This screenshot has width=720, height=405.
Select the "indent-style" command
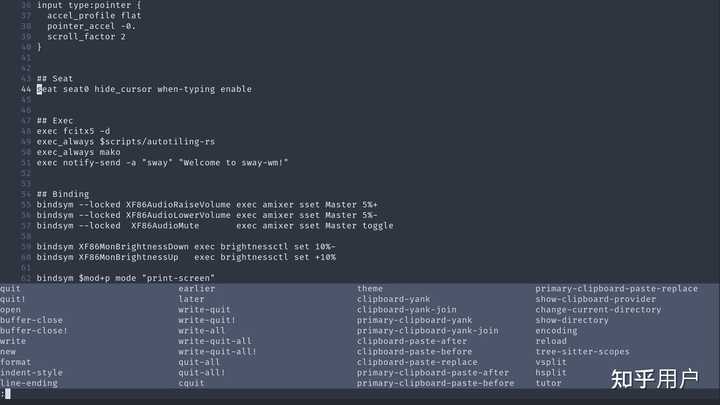(30, 372)
